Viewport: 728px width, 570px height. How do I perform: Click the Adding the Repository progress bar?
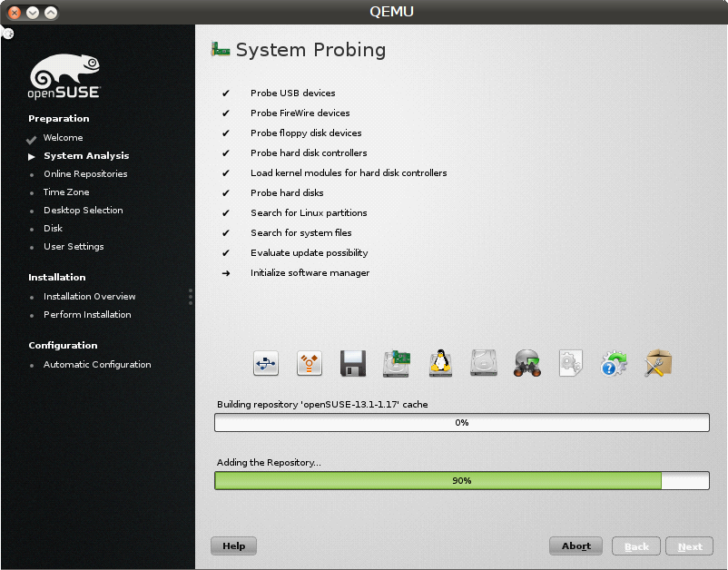tap(461, 480)
